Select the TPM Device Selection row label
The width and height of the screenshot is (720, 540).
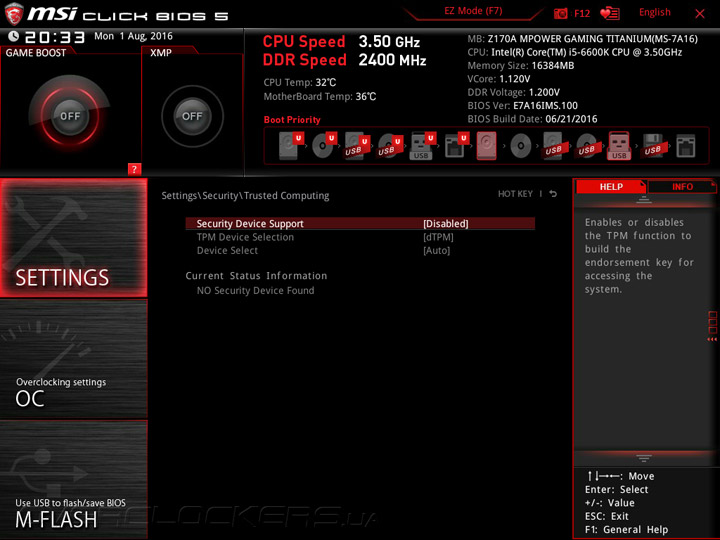click(x=245, y=237)
